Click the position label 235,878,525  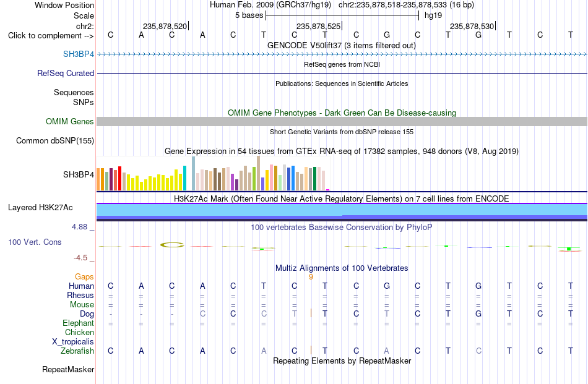pos(318,26)
